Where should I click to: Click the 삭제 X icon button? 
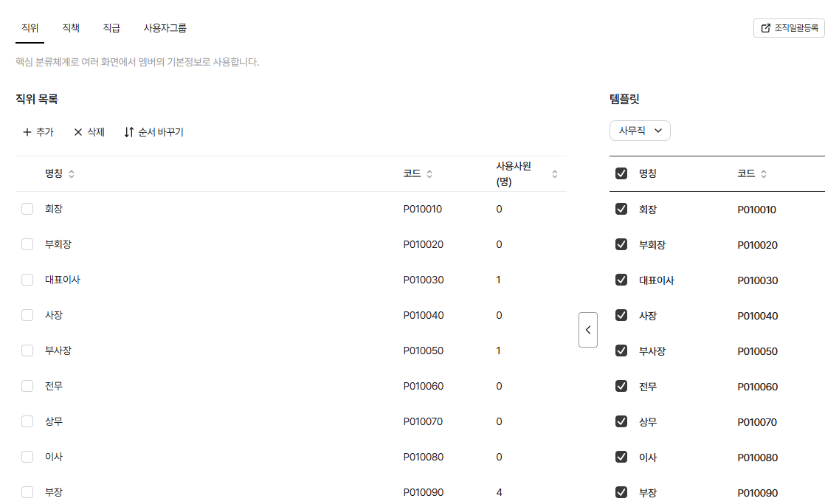(x=89, y=132)
